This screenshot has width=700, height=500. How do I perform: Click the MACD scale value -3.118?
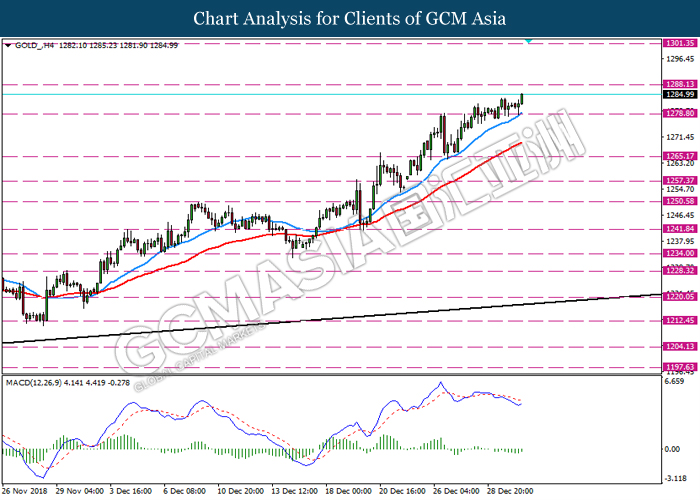tap(675, 478)
